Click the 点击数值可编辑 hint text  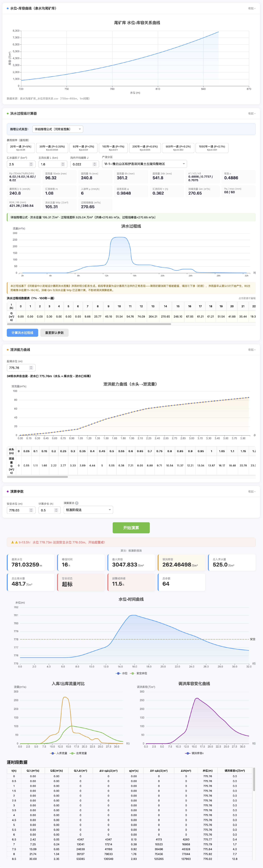pyautogui.click(x=247, y=298)
